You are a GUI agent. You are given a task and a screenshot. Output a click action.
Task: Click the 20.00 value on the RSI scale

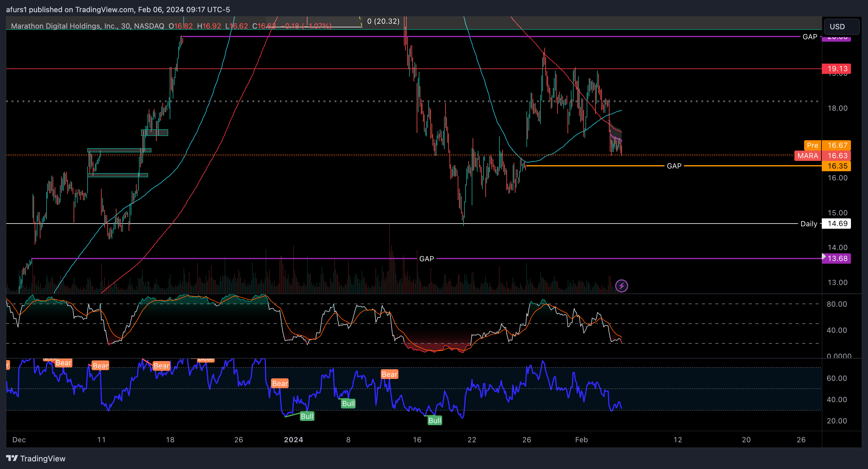[x=837, y=421]
